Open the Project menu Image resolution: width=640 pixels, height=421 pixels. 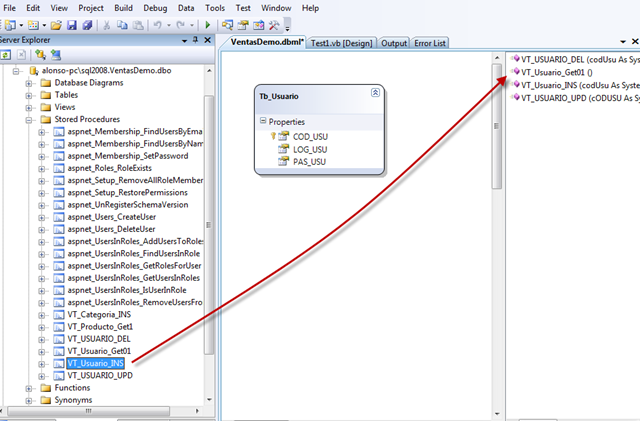point(91,8)
